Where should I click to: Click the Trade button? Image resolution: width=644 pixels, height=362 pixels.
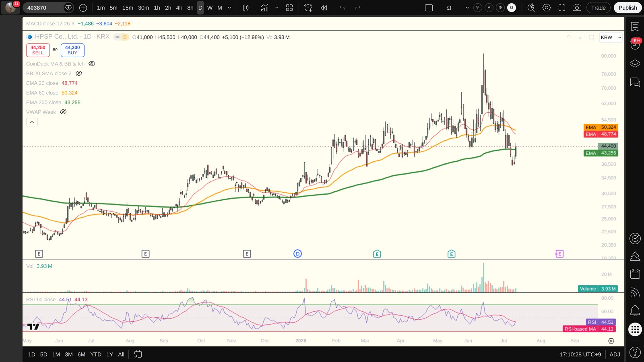coord(599,8)
